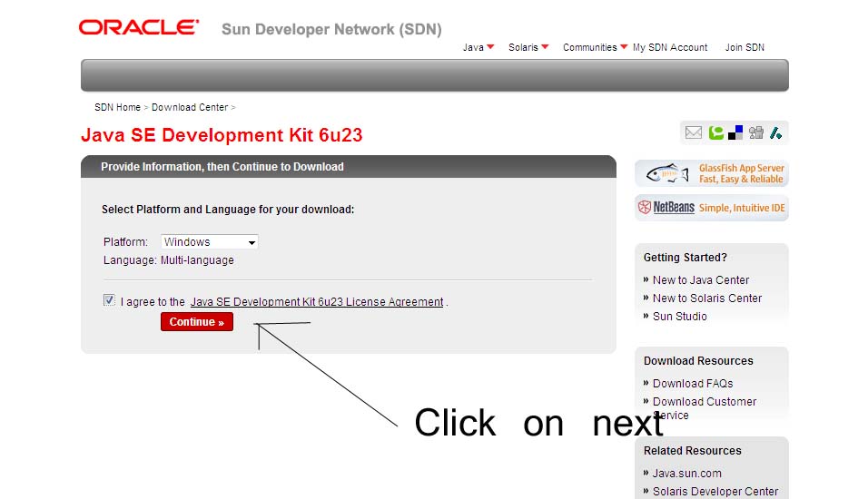Click the Download Resources heading
868x499 pixels.
point(698,361)
